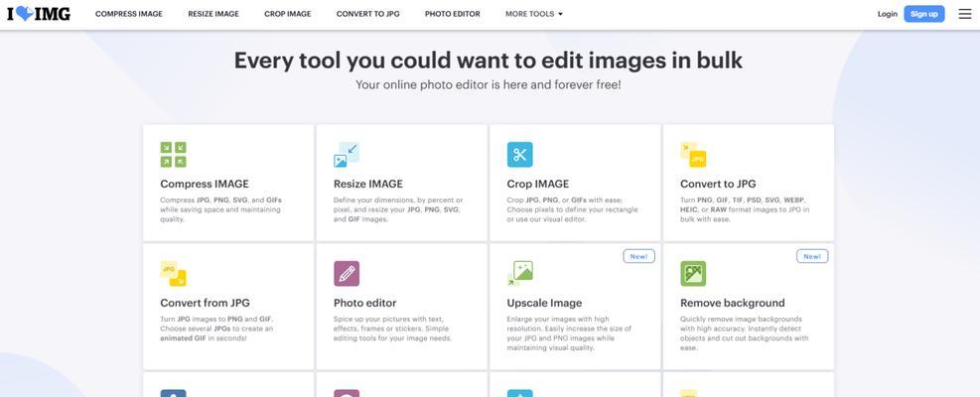Image resolution: width=980 pixels, height=397 pixels.
Task: Open the Resize IMAGE card title
Action: click(368, 184)
